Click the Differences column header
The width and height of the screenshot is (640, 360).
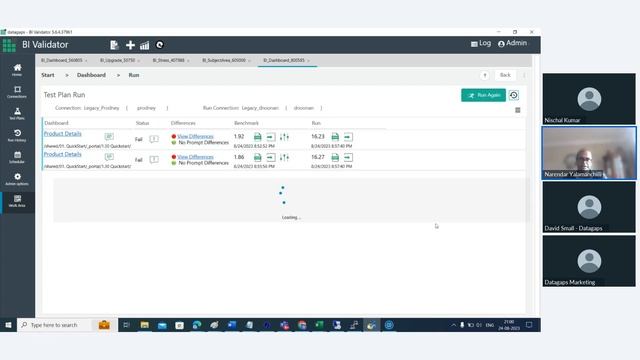point(183,123)
